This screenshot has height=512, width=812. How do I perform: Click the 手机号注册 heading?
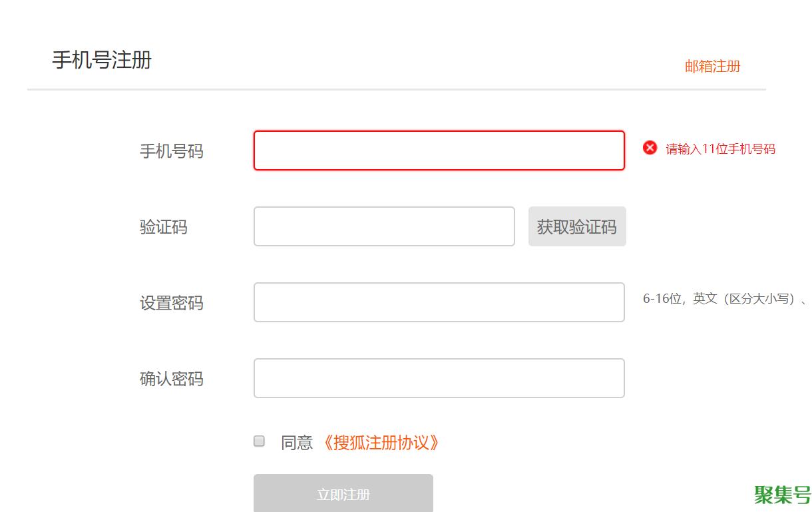click(x=102, y=60)
